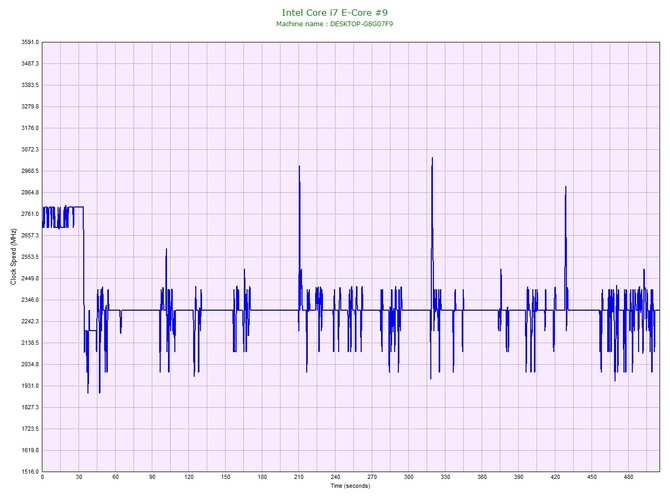This screenshot has height=503, width=670.
Task: Select x-axis tick label 120
Action: click(189, 477)
